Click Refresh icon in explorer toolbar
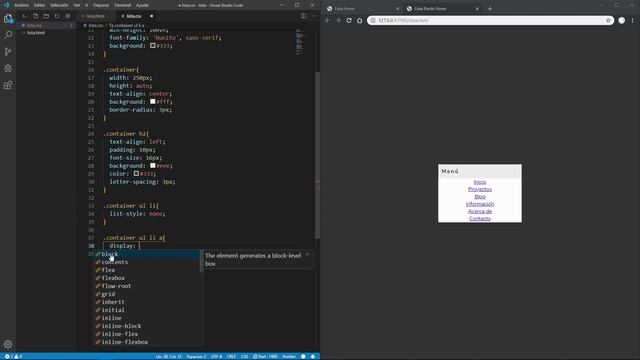The image size is (640, 360). pyautogui.click(x=57, y=16)
